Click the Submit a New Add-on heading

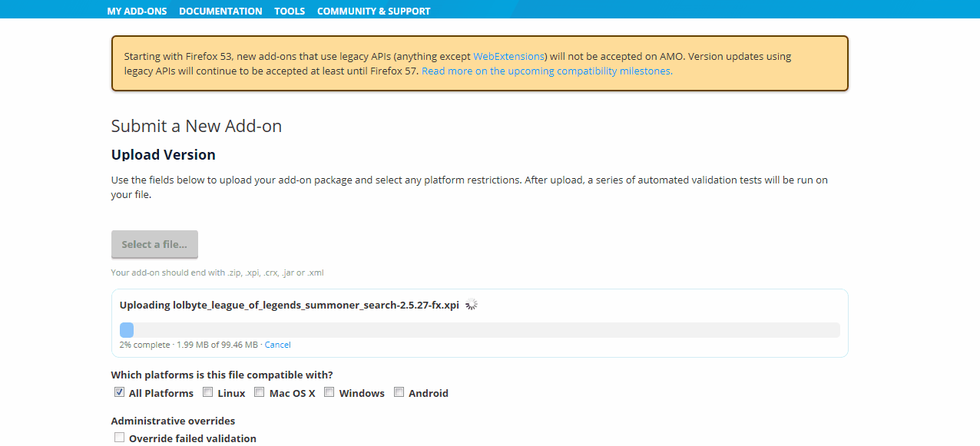[197, 126]
